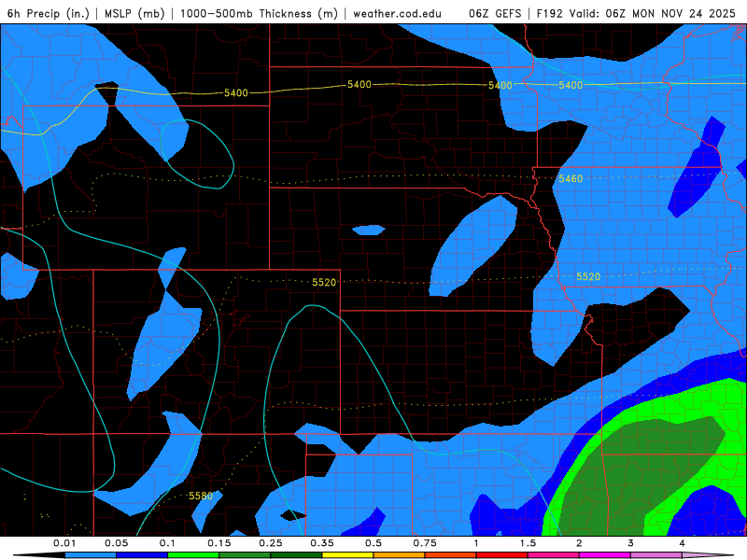Click the 0.35 colorbar tick label
This screenshot has width=747, height=560.
tap(322, 543)
